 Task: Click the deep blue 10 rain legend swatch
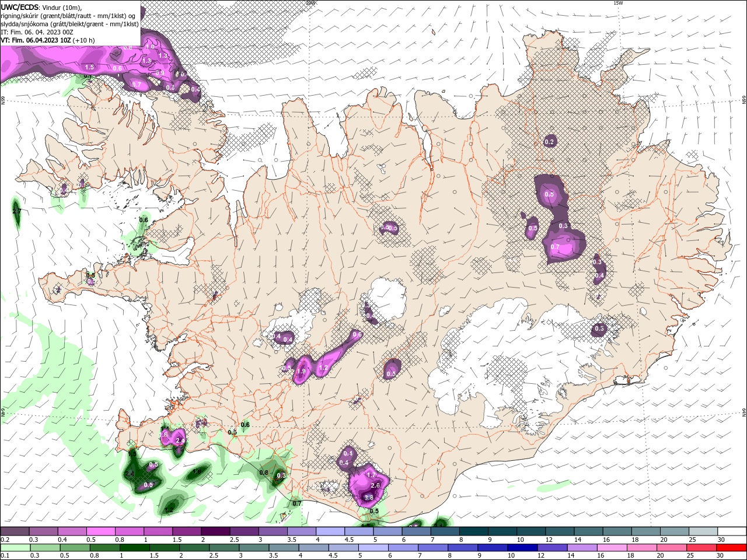coord(521,548)
